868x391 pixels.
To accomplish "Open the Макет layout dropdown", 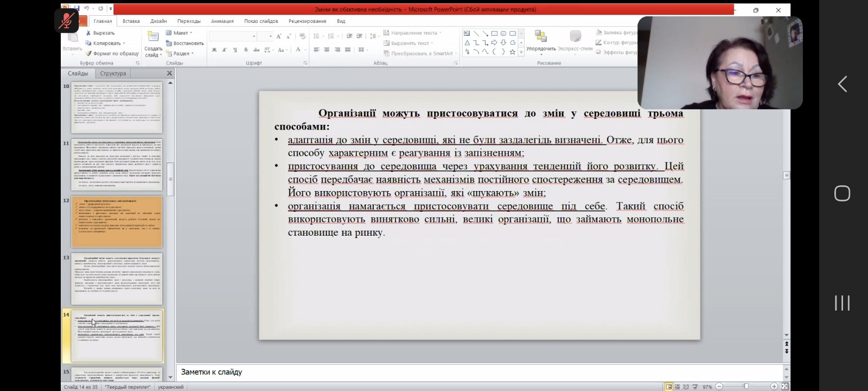I will pyautogui.click(x=181, y=33).
